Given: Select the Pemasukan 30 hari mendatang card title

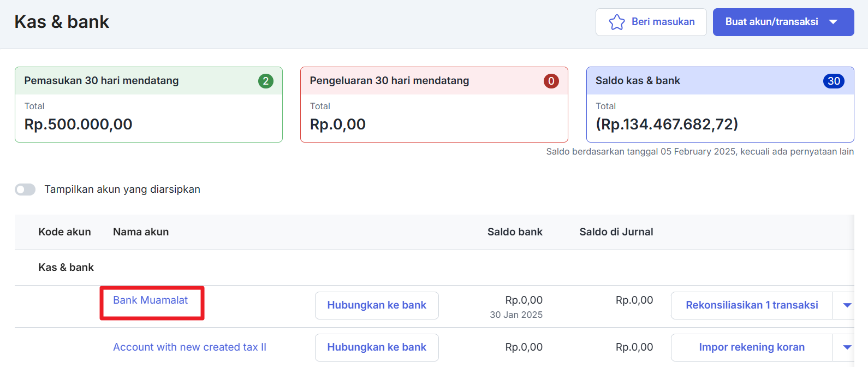Looking at the screenshot, I should coord(102,80).
